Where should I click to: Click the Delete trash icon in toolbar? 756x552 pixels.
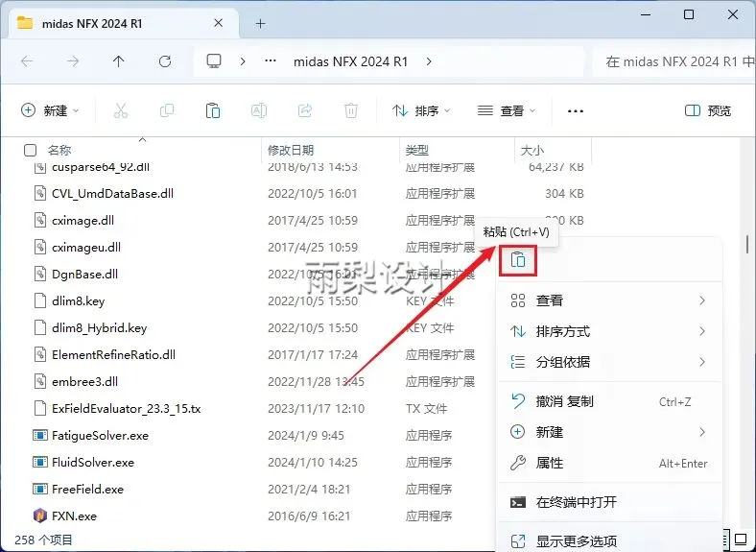click(x=351, y=110)
